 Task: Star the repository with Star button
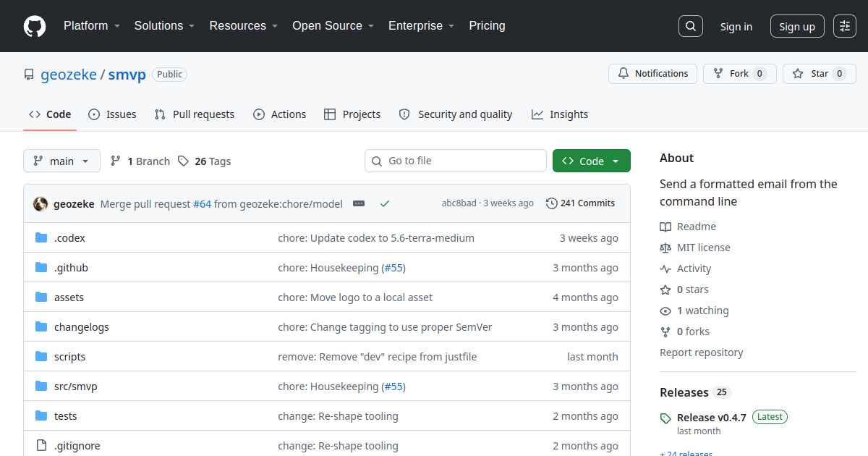819,74
